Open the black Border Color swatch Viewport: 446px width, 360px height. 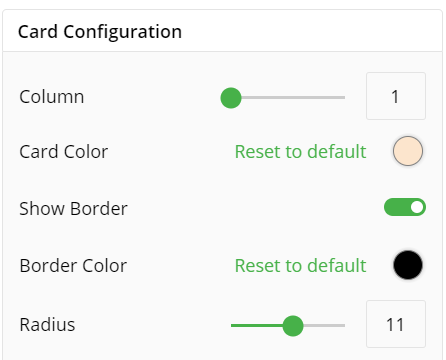click(x=408, y=265)
